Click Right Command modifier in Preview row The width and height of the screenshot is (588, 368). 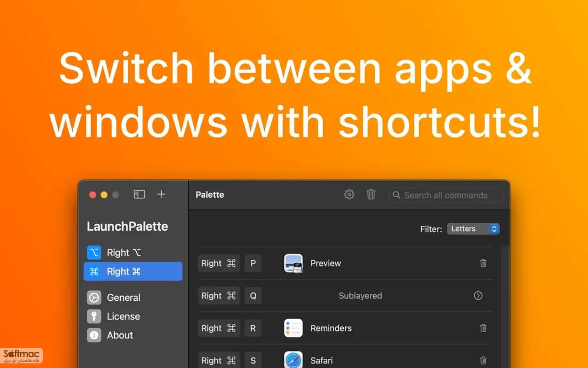pos(219,263)
